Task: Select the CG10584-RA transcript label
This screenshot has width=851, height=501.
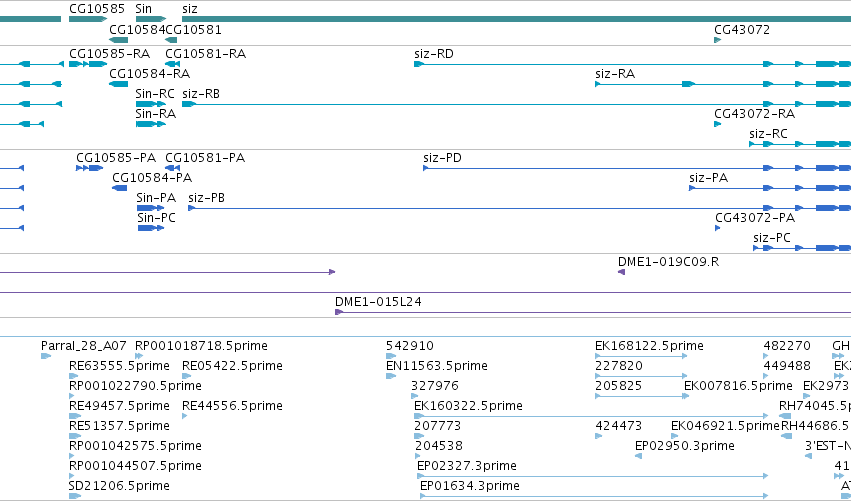Action: [x=150, y=74]
